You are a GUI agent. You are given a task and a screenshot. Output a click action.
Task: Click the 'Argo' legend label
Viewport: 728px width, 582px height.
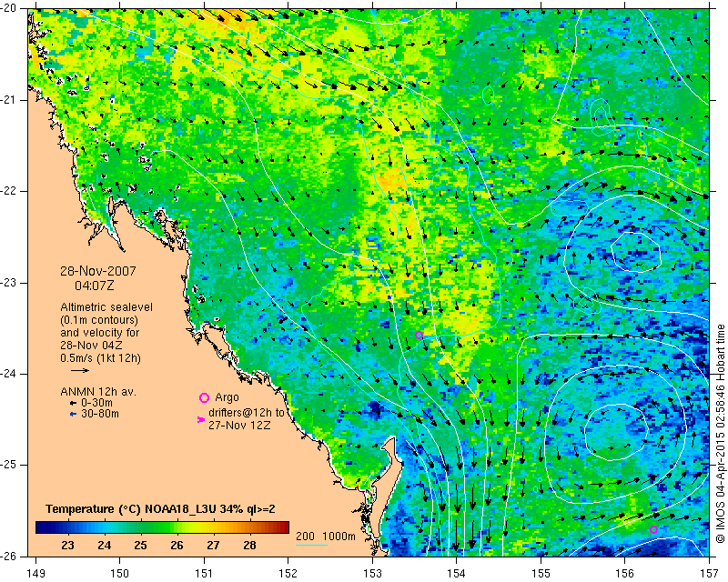(x=227, y=397)
